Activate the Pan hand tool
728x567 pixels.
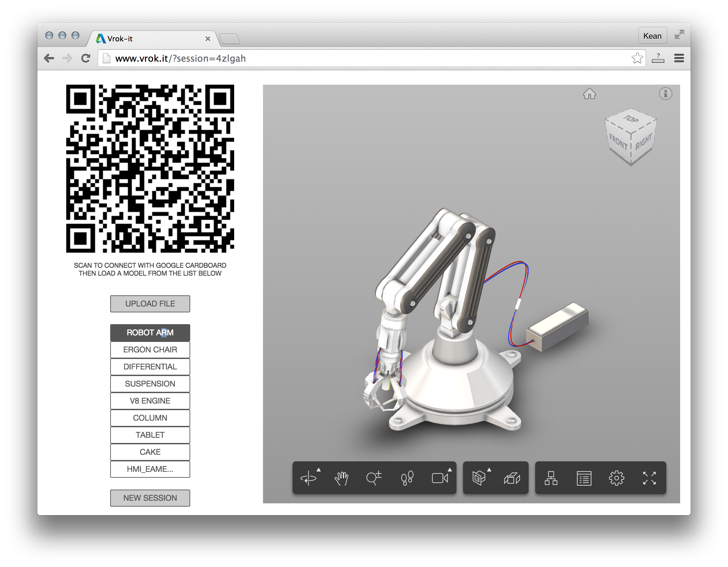click(x=341, y=478)
